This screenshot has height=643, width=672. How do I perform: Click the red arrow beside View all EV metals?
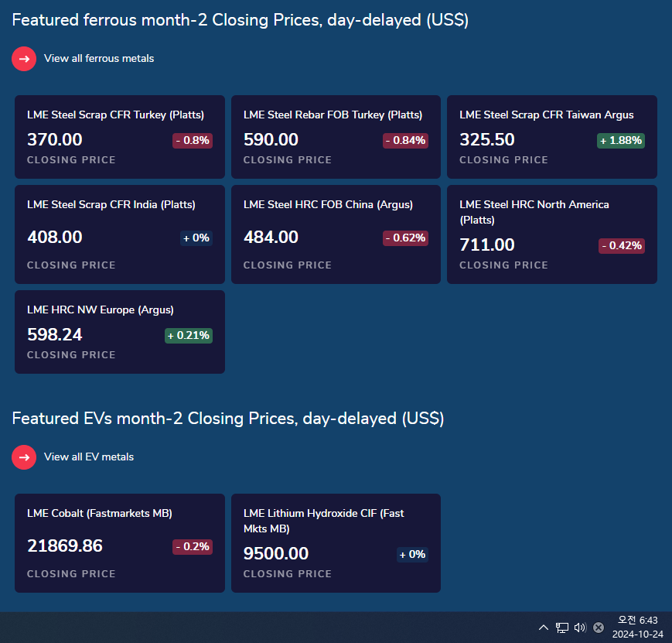(24, 457)
